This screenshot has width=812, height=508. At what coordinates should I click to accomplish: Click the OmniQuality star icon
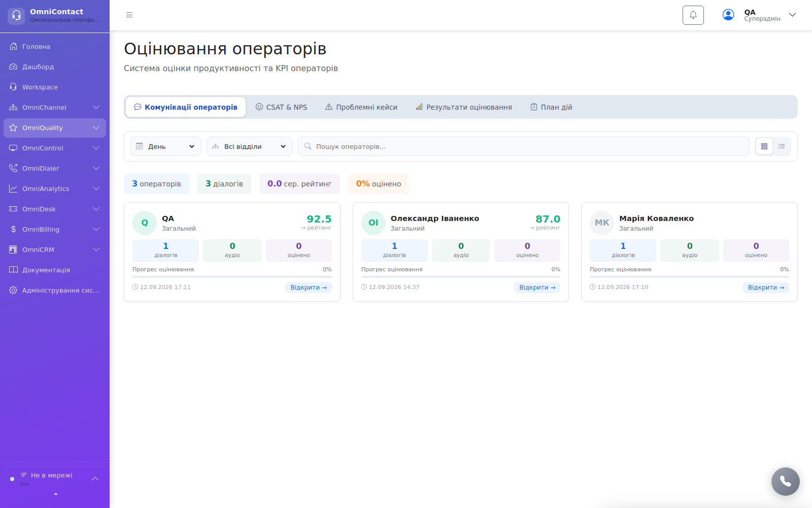(x=14, y=128)
